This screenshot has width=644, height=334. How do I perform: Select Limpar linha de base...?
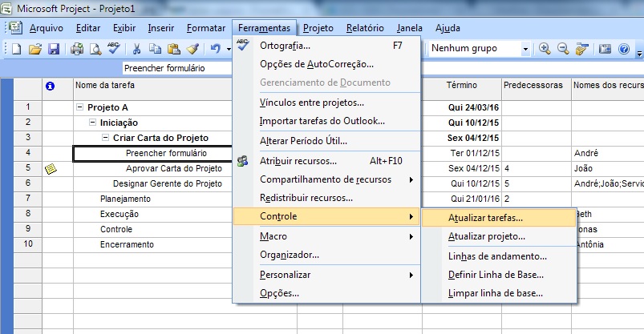pos(499,293)
